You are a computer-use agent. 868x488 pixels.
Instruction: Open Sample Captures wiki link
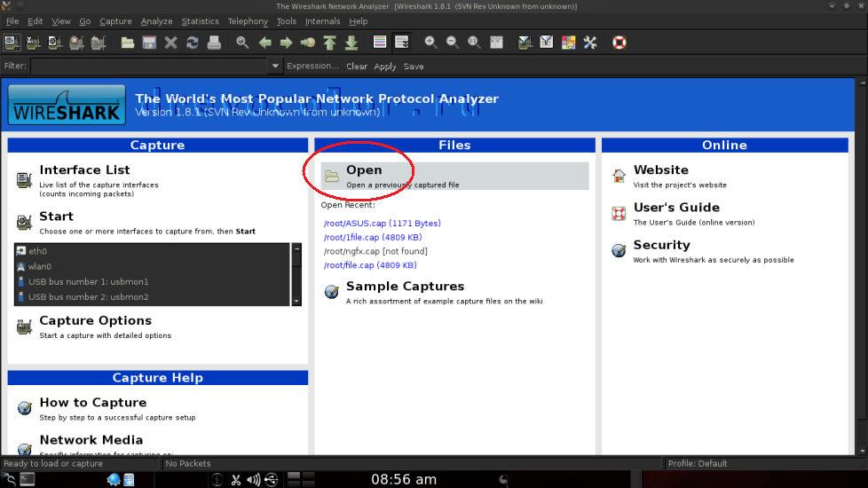click(406, 287)
